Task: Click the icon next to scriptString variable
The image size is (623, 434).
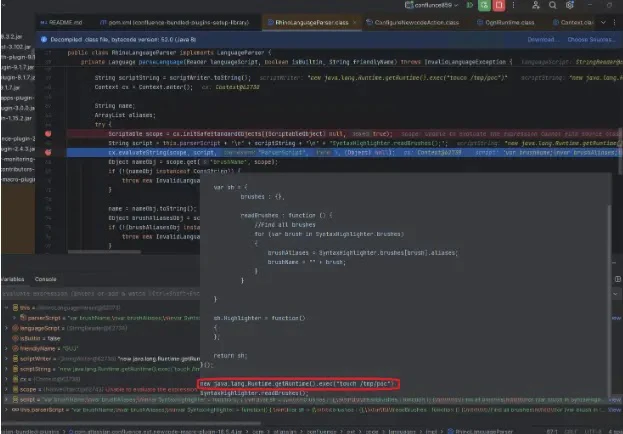Action: 14,370
